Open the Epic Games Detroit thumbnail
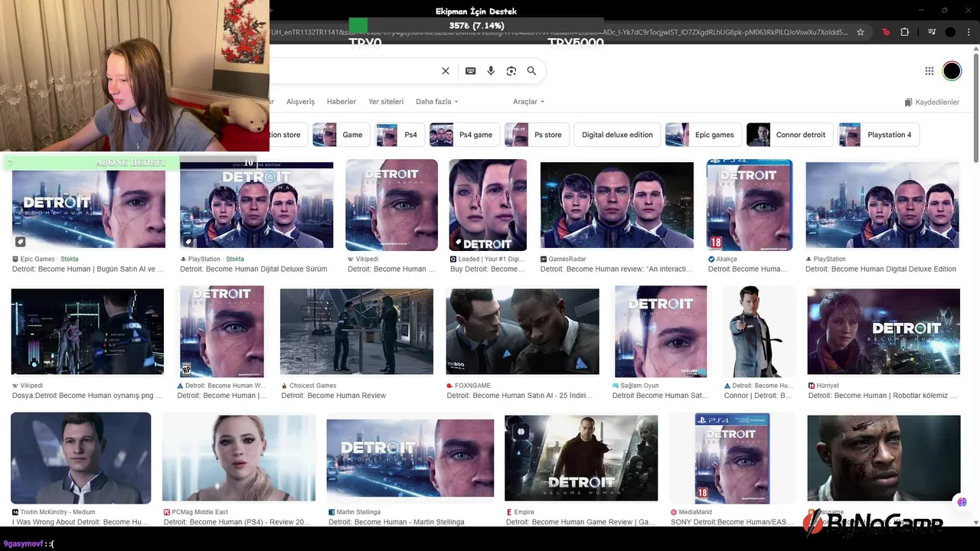 (x=89, y=207)
